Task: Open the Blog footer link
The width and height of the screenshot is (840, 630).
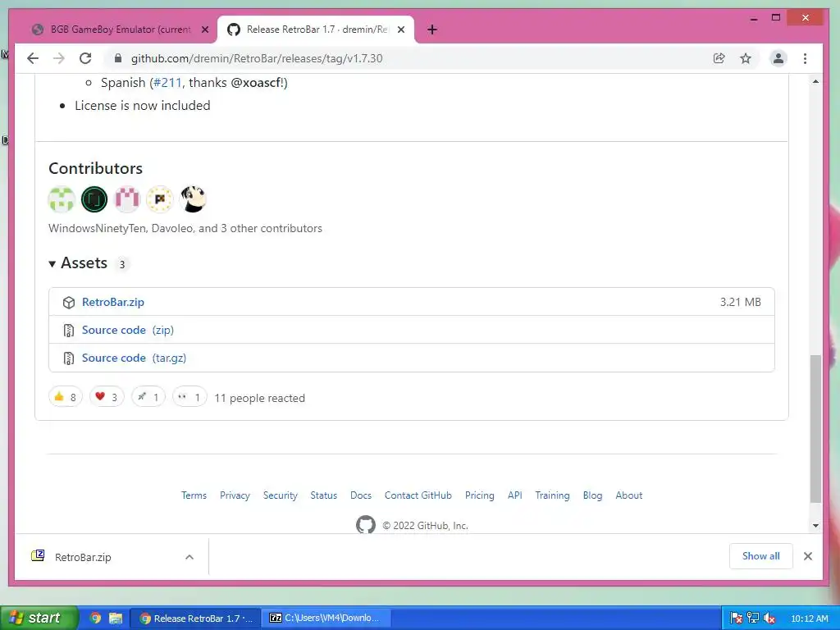Action: 592,495
